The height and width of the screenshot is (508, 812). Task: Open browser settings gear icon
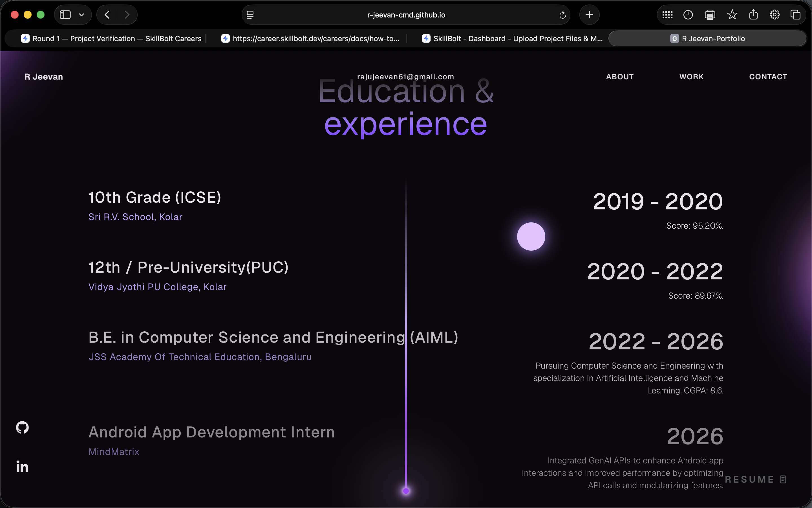pos(775,15)
